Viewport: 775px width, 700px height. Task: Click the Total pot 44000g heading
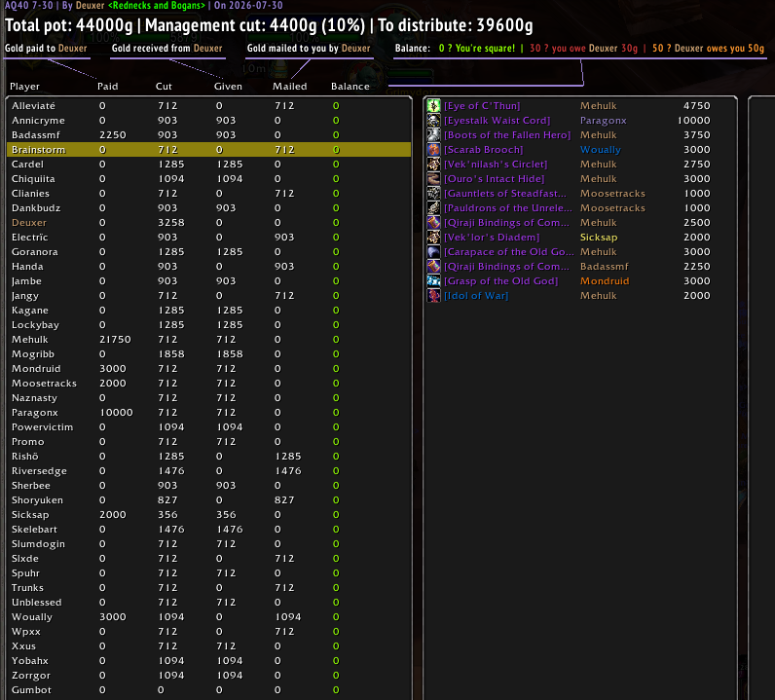click(x=69, y=25)
